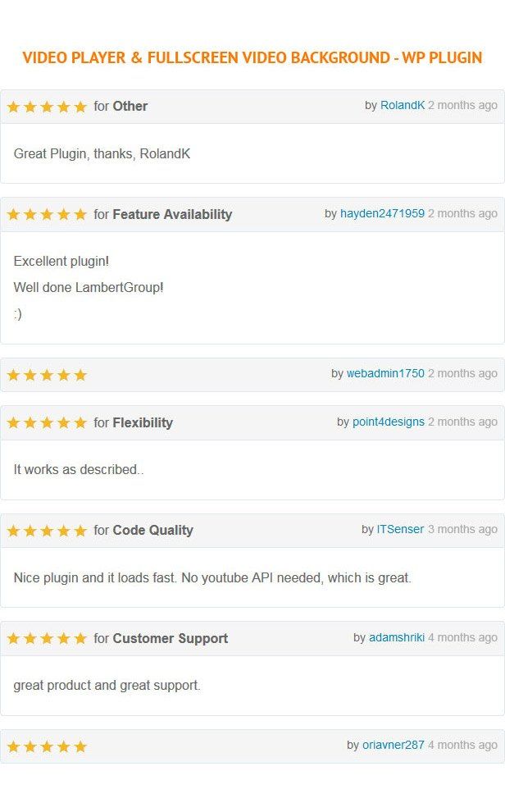Open adamshriki's profile link
The height and width of the screenshot is (812, 505).
tap(397, 637)
